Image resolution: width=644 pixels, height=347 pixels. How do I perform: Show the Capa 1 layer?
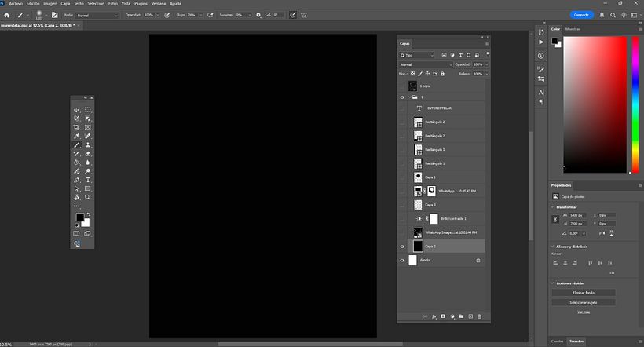tap(402, 177)
